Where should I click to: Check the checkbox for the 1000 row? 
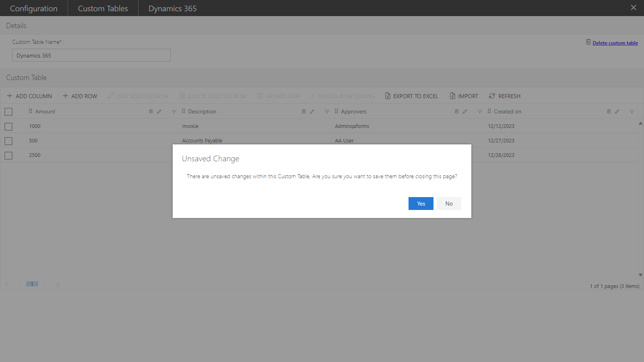8,127
